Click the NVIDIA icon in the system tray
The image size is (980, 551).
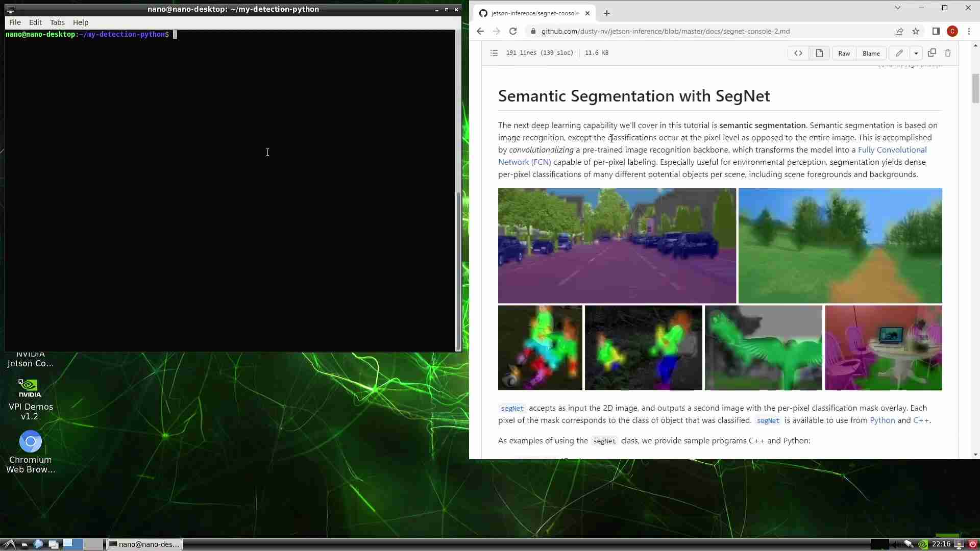[924, 544]
